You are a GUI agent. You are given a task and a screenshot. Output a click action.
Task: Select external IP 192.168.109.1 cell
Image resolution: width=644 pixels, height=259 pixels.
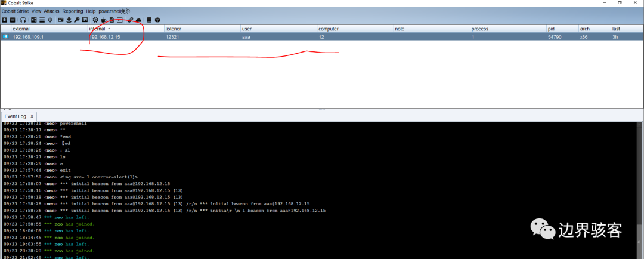click(49, 36)
